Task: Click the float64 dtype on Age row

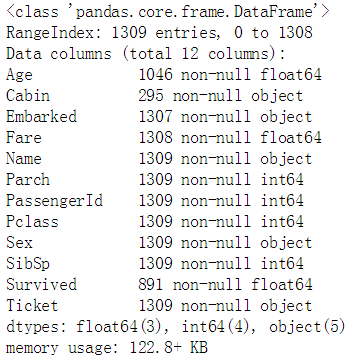Action: [291, 75]
